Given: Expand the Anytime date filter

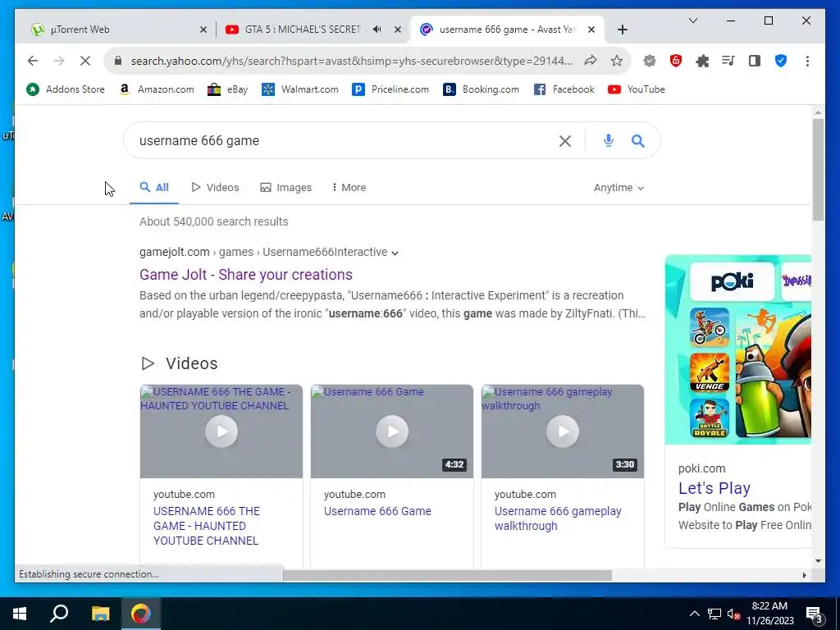Looking at the screenshot, I should click(x=619, y=188).
